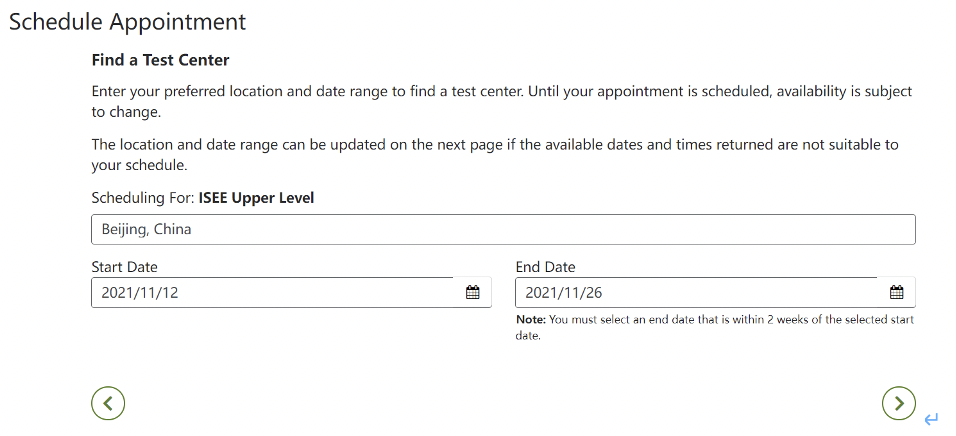Screen dimensions: 956x436
Task: Click the End Date label
Action: coord(545,267)
